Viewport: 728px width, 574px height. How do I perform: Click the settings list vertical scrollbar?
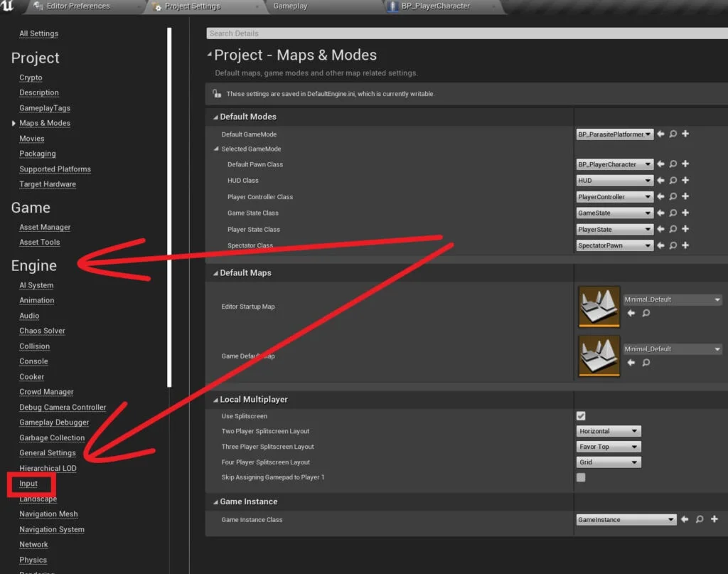point(169,207)
